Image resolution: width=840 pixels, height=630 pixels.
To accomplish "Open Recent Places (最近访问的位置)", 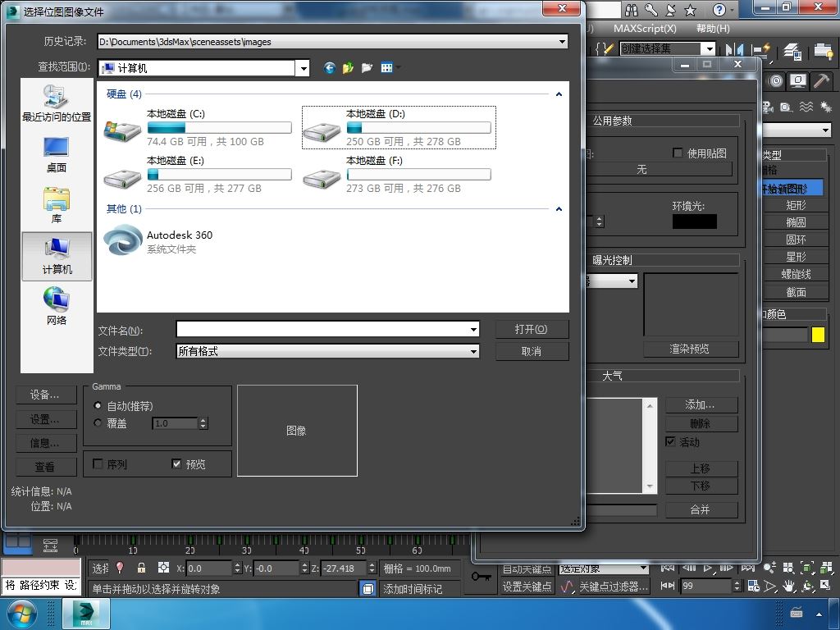I will 57,103.
